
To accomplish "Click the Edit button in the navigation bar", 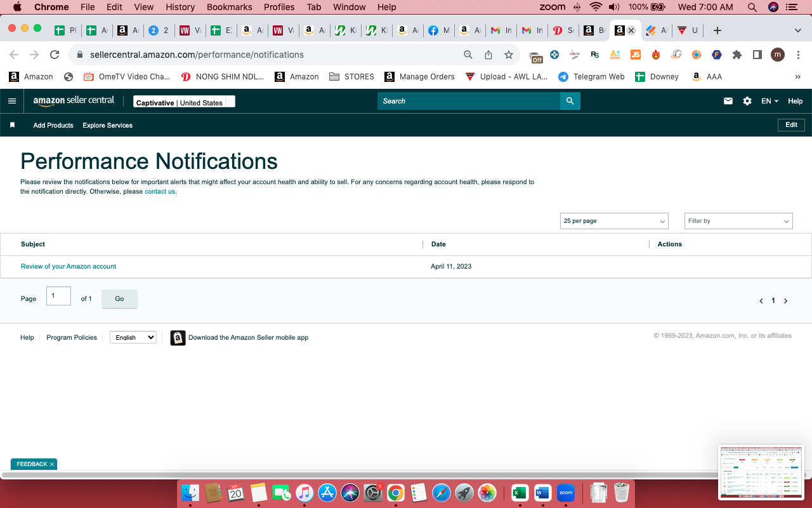I will (792, 125).
